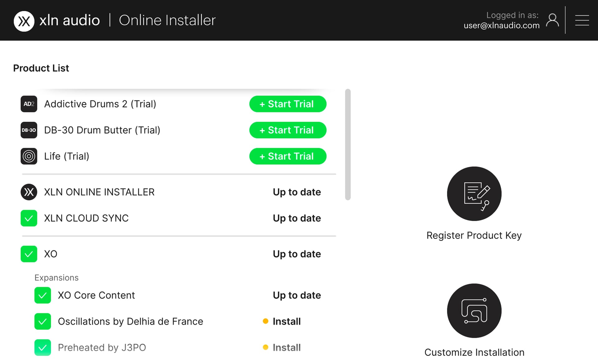The width and height of the screenshot is (598, 364).
Task: Click the user@xlnaudio.com account text
Action: (501, 26)
